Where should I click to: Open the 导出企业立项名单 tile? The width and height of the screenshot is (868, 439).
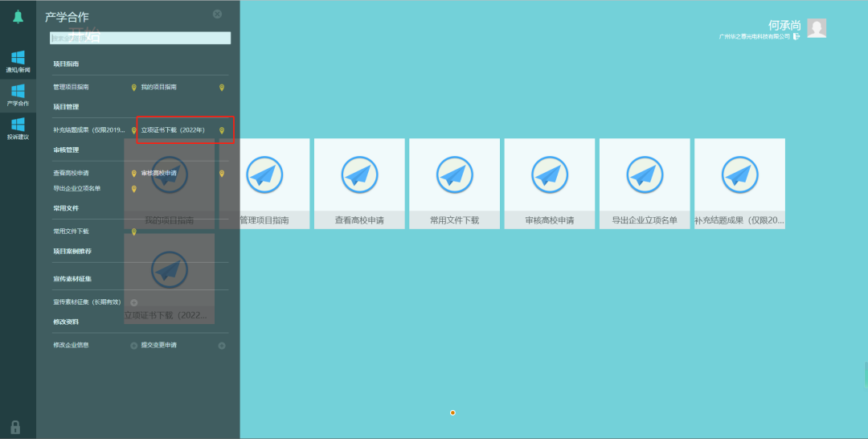coord(645,183)
